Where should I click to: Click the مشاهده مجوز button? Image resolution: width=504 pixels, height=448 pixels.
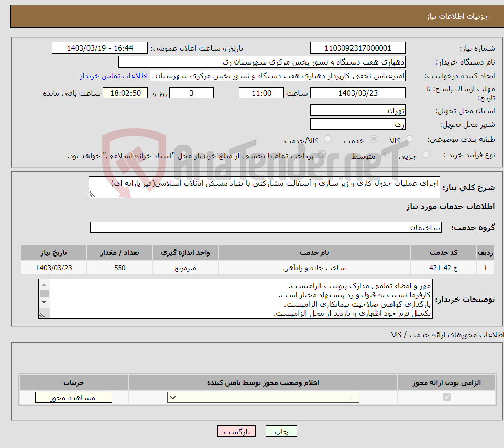coord(74,397)
